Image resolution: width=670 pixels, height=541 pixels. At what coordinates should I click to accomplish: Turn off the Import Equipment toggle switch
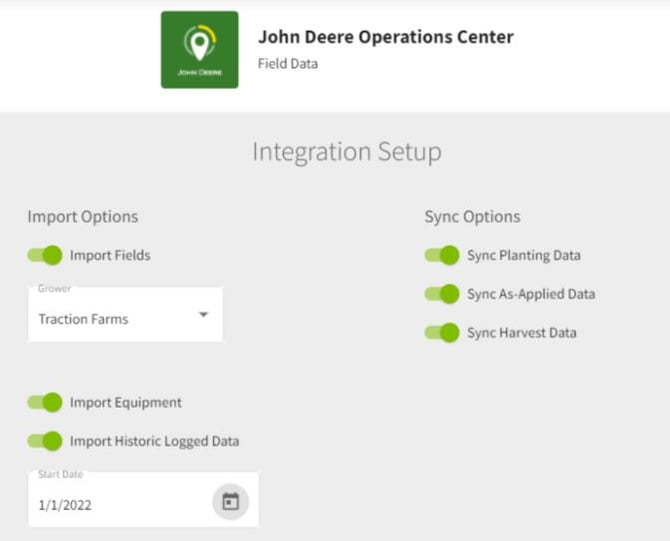[x=45, y=402]
